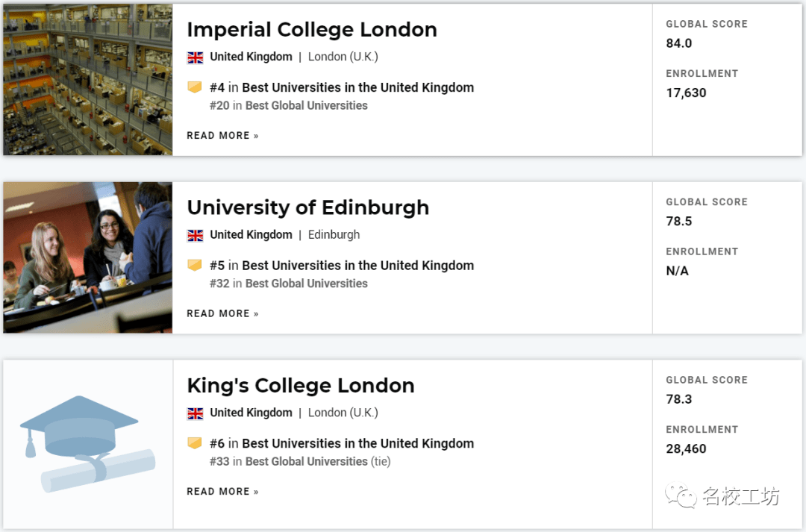Click READ MORE under Imperial College London
Screen dimensions: 806x532
point(222,136)
